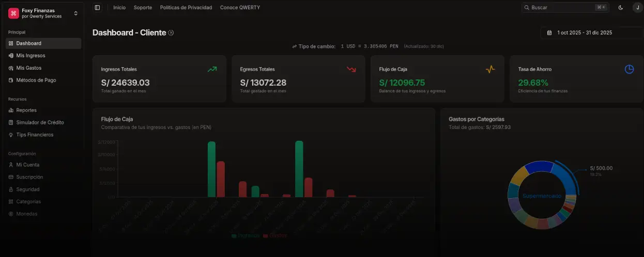644x257 pixels.
Task: Click the Soporte link in top navigation
Action: pos(143,8)
